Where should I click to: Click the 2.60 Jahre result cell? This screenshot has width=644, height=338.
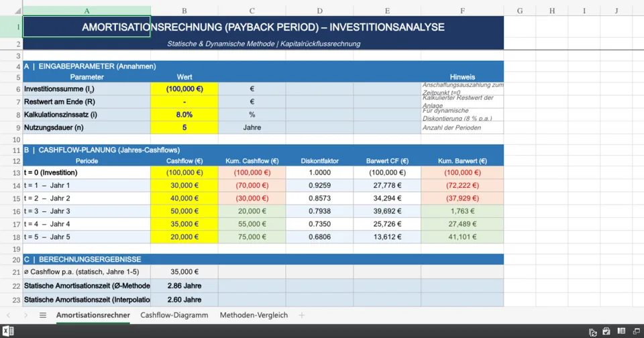point(184,300)
